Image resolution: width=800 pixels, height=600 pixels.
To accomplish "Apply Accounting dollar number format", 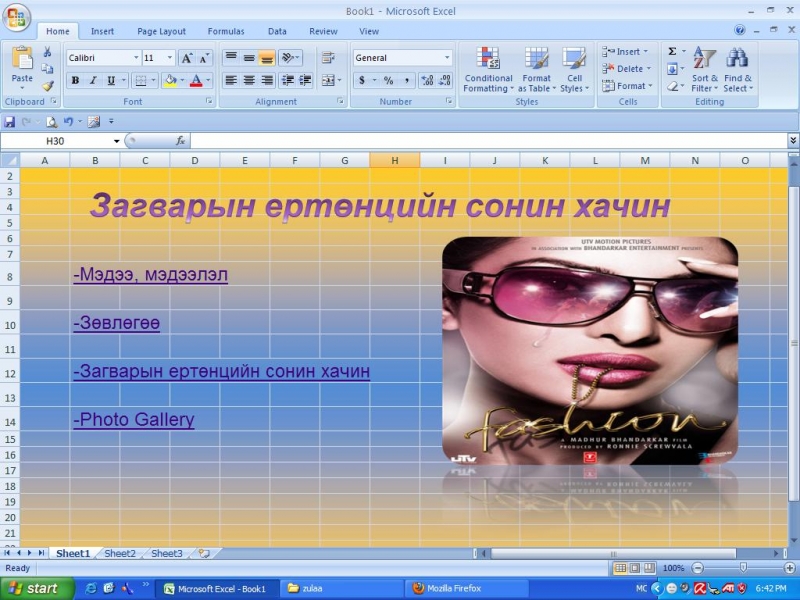I will (x=362, y=81).
